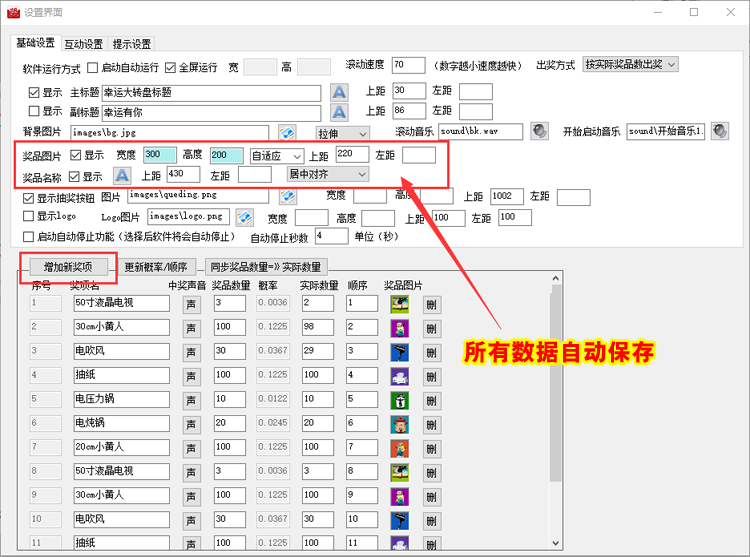
Task: Click prize list scrollbar down arrow
Action: 555,543
